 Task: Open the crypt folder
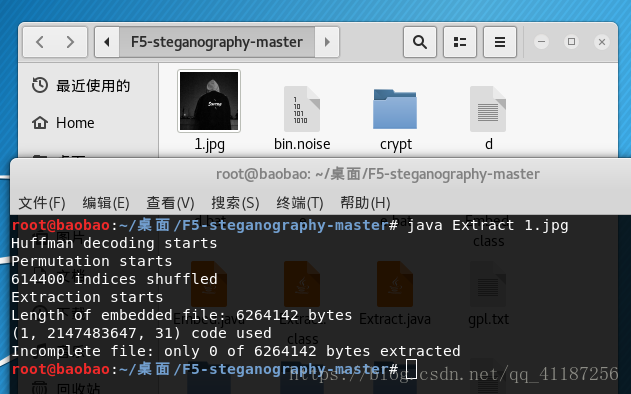[x=395, y=109]
